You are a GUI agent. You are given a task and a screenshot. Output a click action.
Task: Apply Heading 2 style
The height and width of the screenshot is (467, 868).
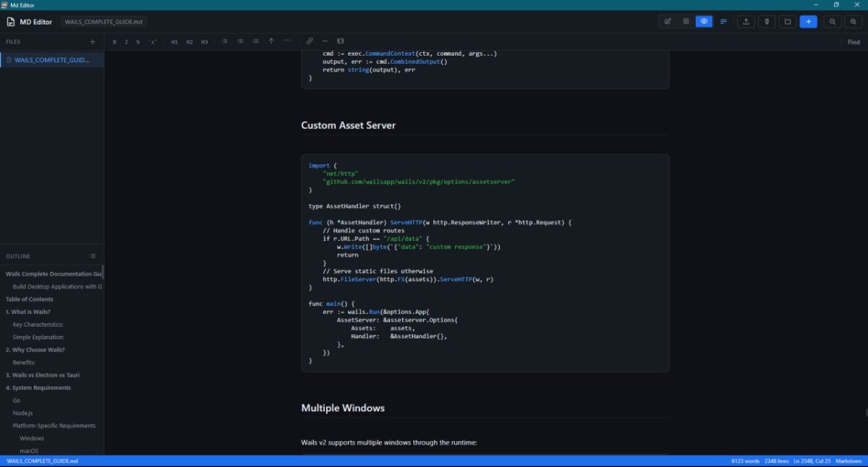pos(190,42)
